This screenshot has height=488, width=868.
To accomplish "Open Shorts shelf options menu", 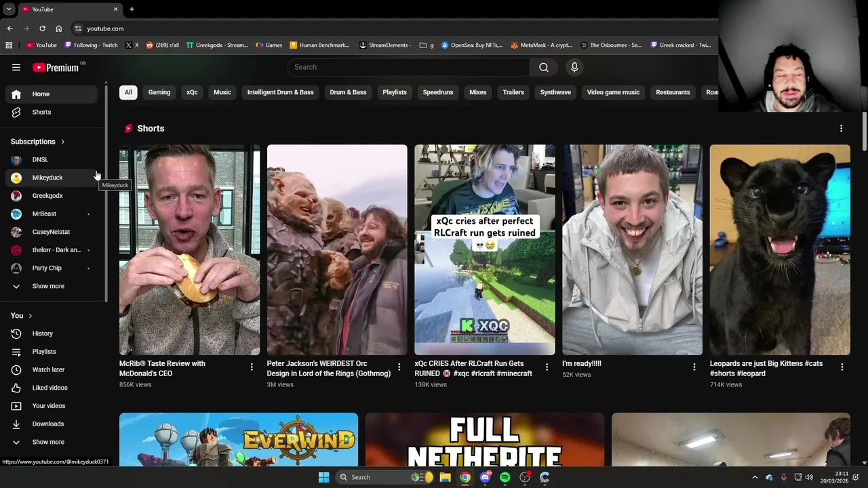I will pos(842,128).
